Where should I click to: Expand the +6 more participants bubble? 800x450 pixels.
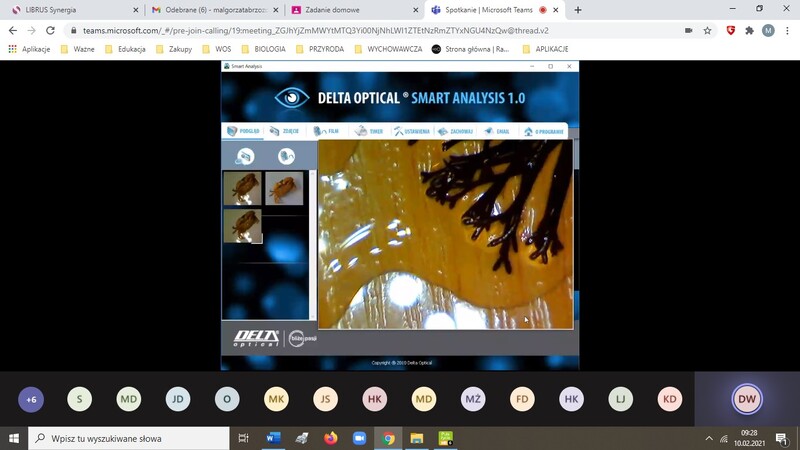coord(31,399)
